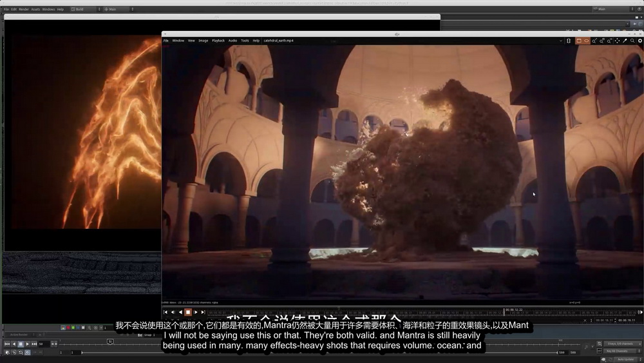The width and height of the screenshot is (644, 363).
Task: Click the djv timeline current frame marker
Action: coord(504,312)
